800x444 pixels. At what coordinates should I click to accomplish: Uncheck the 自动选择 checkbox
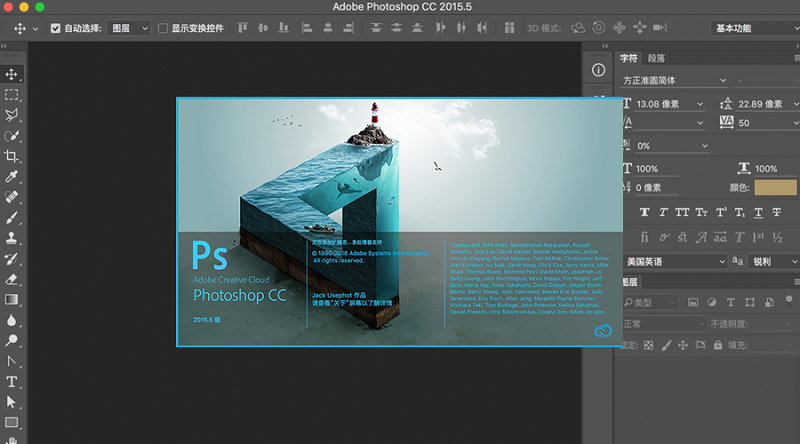[x=54, y=29]
